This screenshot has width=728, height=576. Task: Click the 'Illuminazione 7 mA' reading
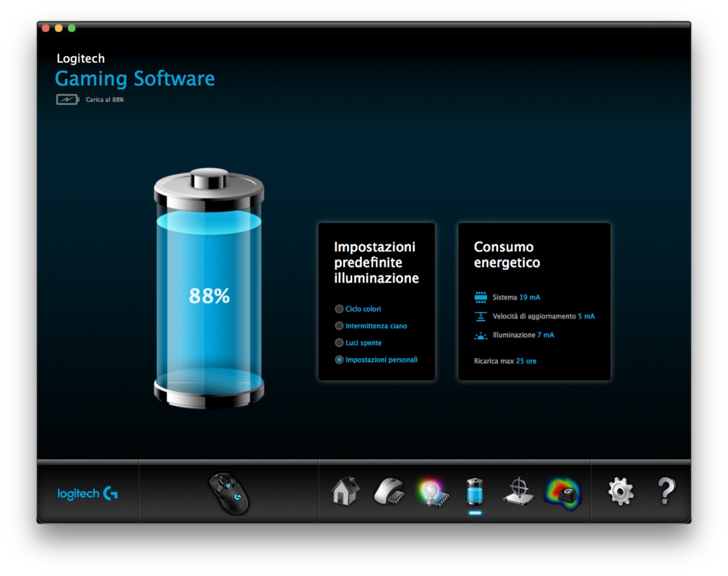coord(523,335)
